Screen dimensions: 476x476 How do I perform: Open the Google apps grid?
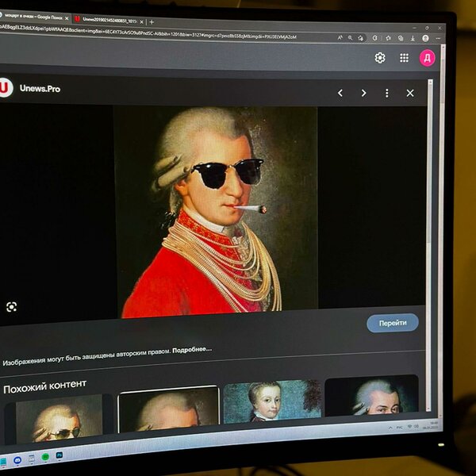[404, 58]
